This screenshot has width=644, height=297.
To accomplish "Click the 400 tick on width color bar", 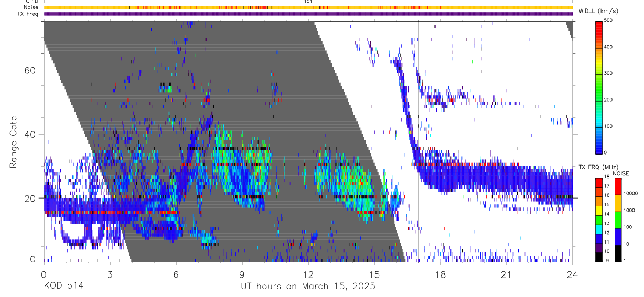I will coord(609,47).
